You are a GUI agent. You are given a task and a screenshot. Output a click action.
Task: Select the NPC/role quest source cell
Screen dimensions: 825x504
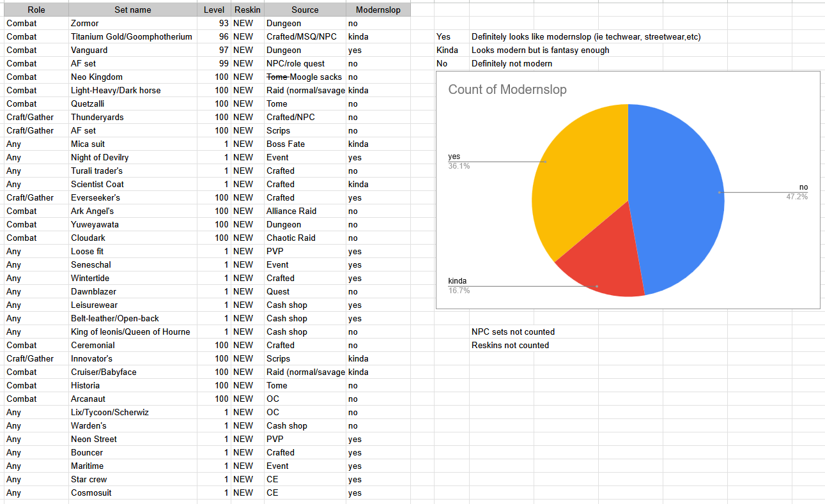click(x=305, y=63)
